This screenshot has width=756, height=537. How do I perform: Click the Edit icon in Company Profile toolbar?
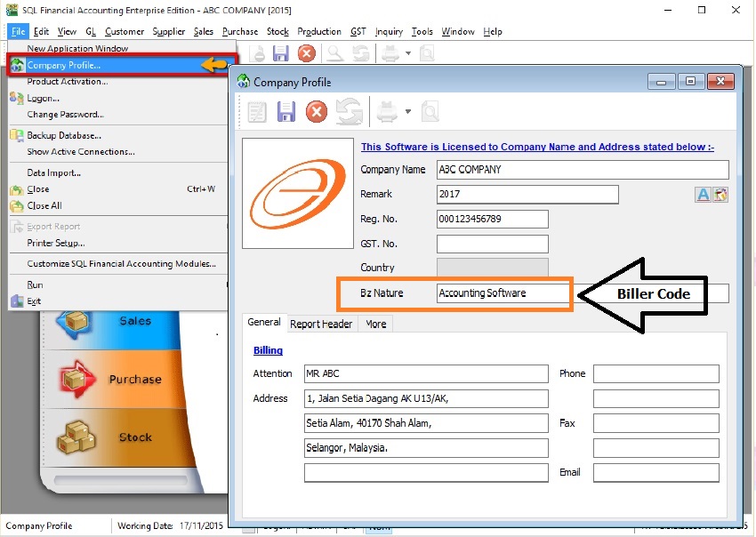pyautogui.click(x=257, y=112)
